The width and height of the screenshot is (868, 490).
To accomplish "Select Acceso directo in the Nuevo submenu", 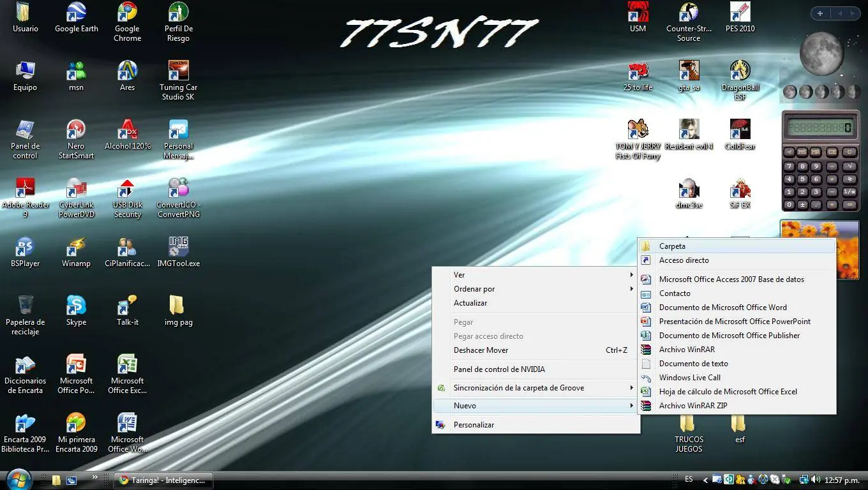I will pyautogui.click(x=737, y=260).
